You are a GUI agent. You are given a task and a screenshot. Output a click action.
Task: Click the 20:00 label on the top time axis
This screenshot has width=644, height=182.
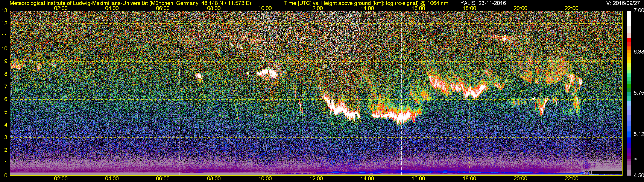pos(521,8)
